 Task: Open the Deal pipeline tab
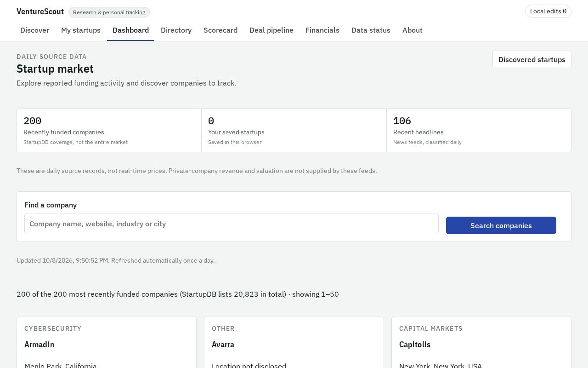271,30
